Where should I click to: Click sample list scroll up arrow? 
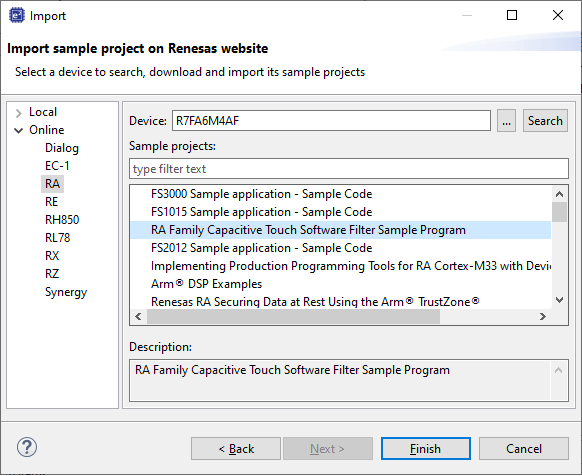[559, 194]
